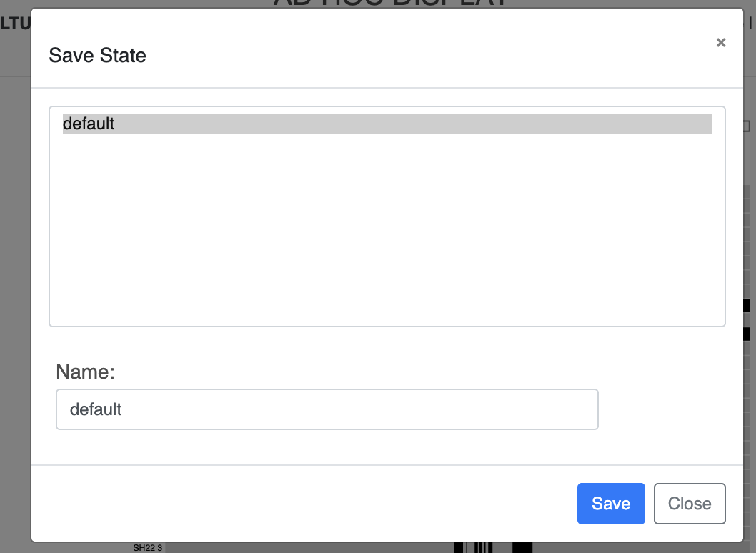Viewport: 756px width, 553px height.
Task: Click the outlined Close button
Action: tap(690, 503)
